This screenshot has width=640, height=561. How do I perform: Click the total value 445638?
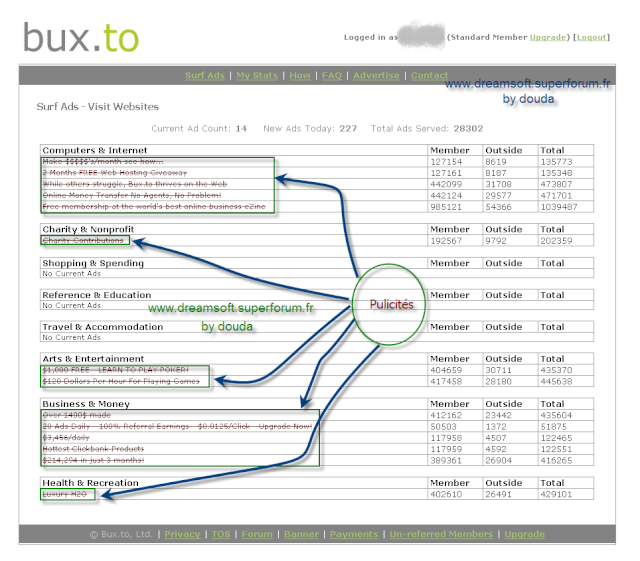pyautogui.click(x=556, y=382)
